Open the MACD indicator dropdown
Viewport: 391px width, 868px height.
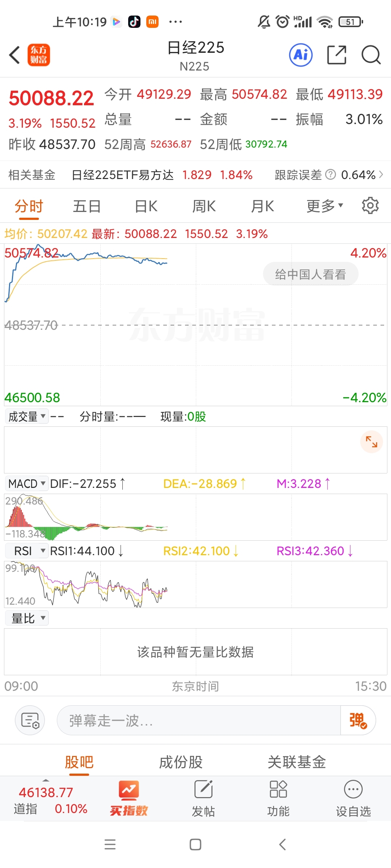(26, 484)
